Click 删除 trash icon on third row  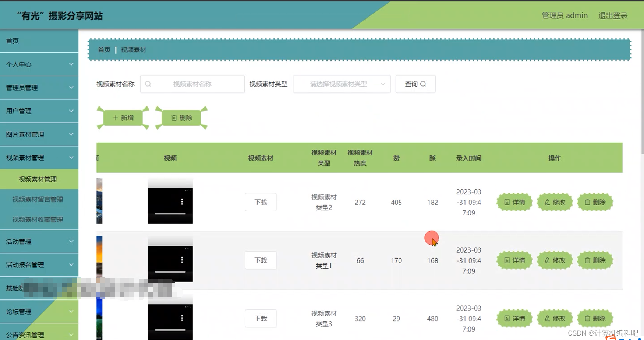click(588, 318)
